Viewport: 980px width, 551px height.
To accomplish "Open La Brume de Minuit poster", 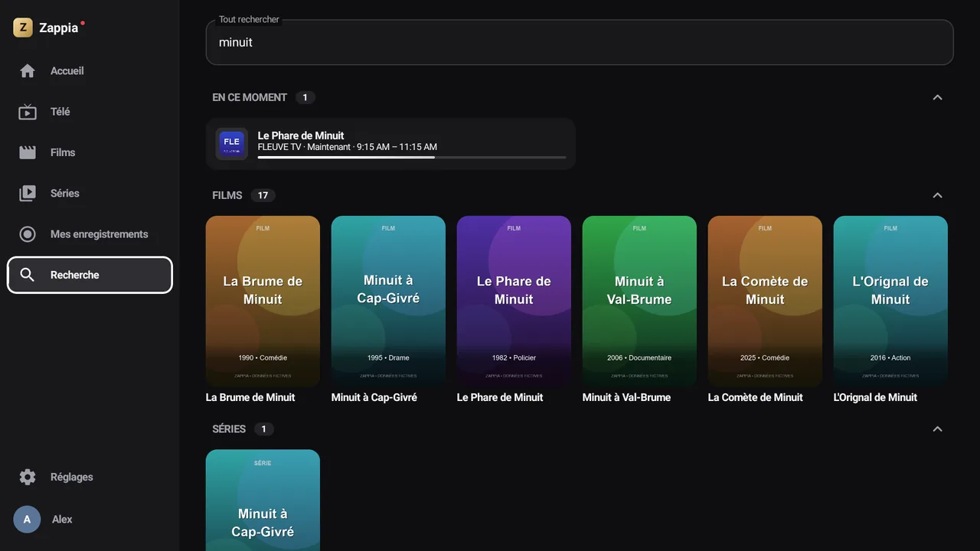I will (x=263, y=302).
